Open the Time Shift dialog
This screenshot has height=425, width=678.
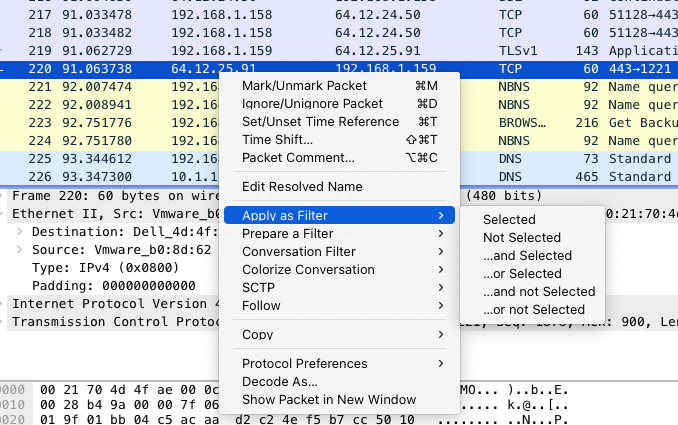coord(277,140)
